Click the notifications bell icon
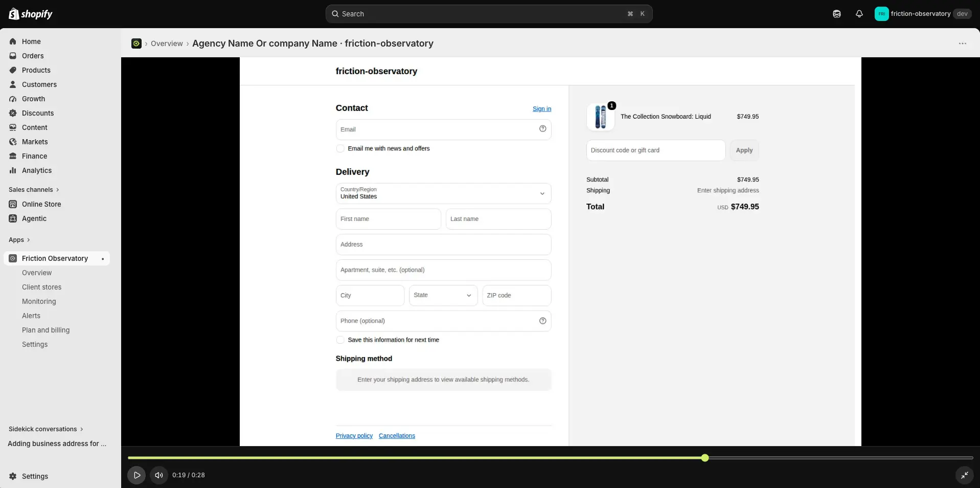 click(x=859, y=14)
